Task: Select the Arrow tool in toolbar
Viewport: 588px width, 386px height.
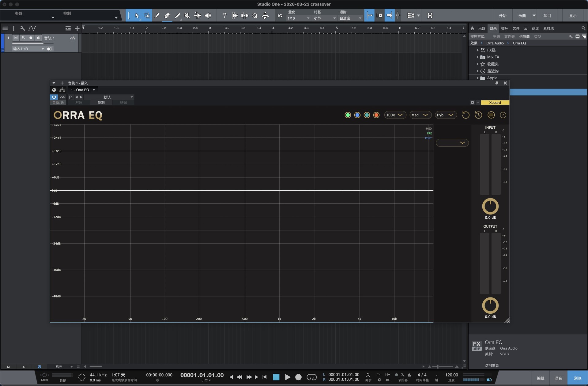Action: click(137, 16)
